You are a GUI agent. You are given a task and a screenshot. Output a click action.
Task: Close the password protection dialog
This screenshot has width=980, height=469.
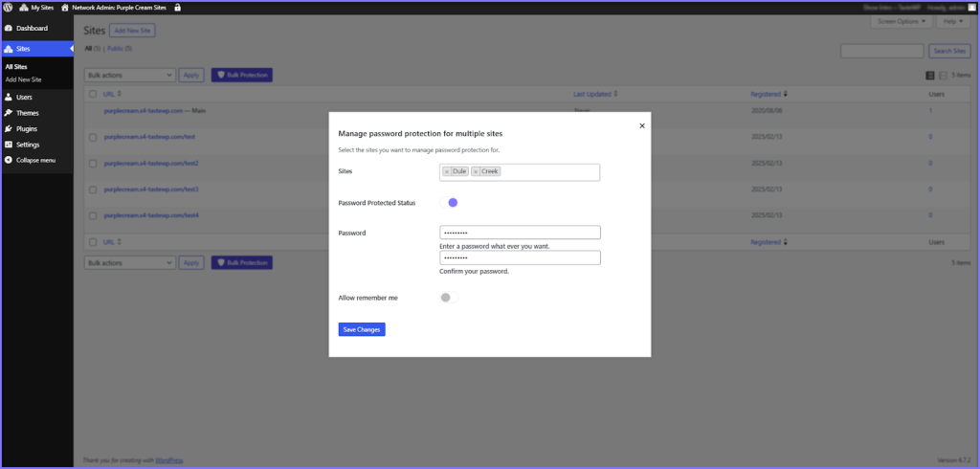click(x=641, y=125)
